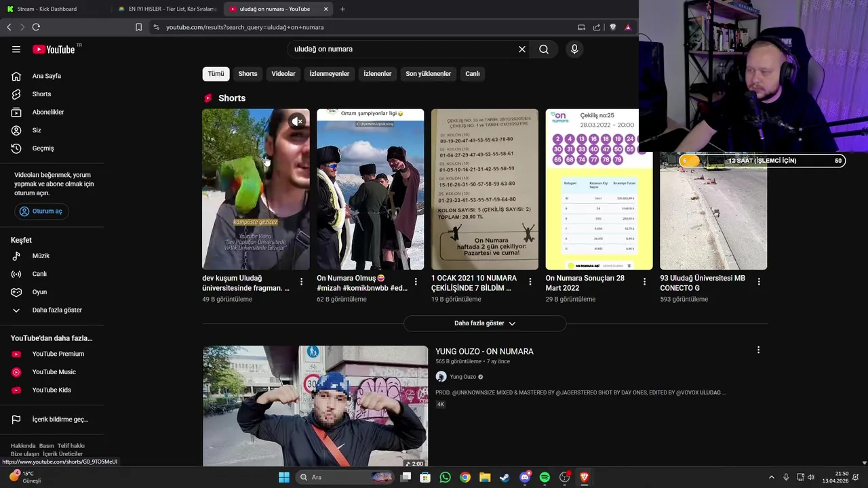868x488 pixels.
Task: Open options for On Numara Sonuçları short
Action: [644, 281]
